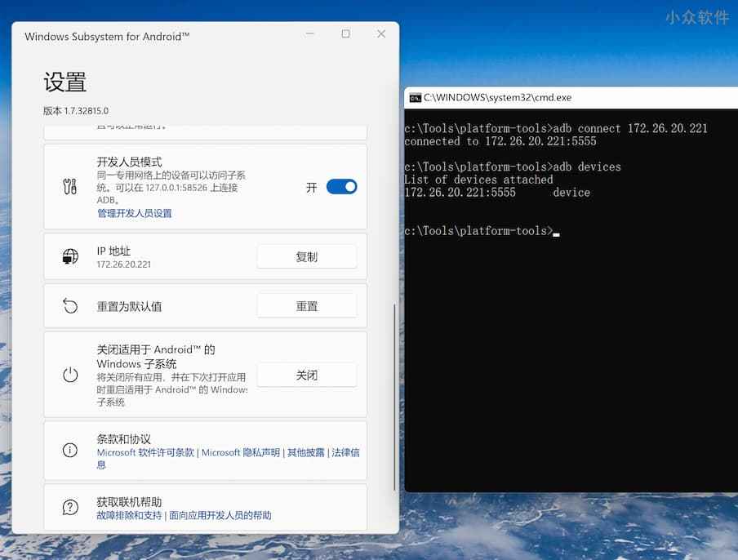Click the cmd.exe icon in terminal title bar

pyautogui.click(x=415, y=98)
